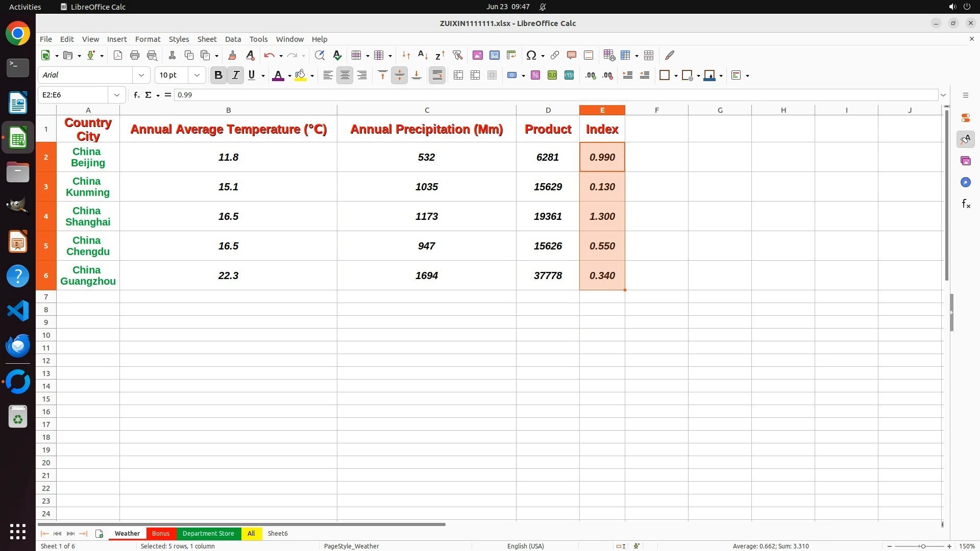Click the Format as Percent icon
This screenshot has width=980, height=551.
535,75
